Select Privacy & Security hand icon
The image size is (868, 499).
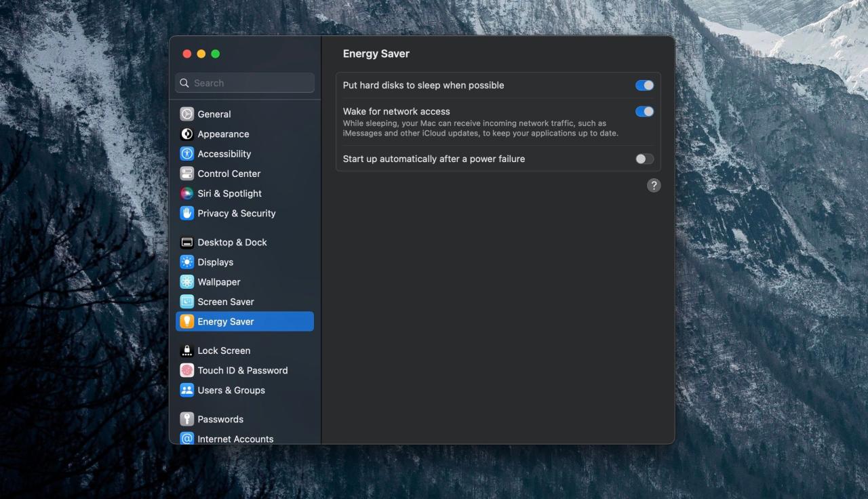[186, 212]
